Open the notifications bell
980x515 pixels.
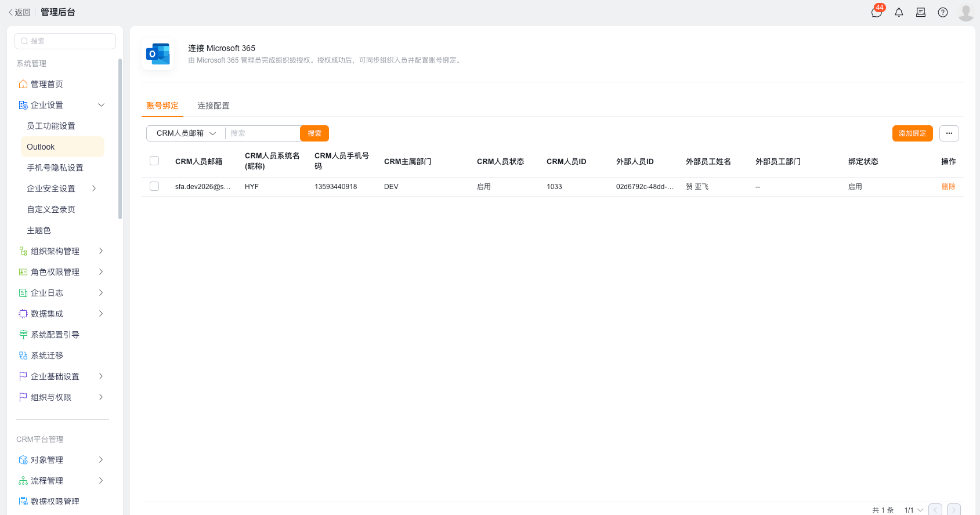tap(899, 12)
